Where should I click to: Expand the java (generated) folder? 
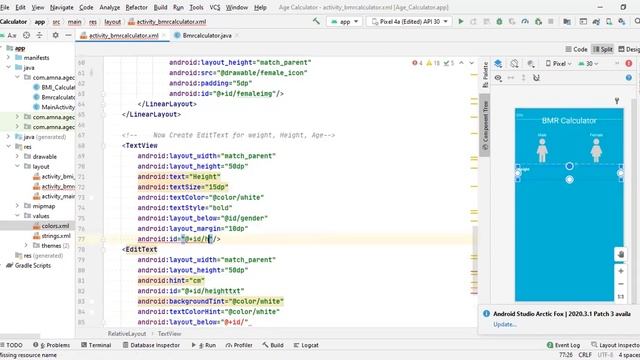point(9,137)
